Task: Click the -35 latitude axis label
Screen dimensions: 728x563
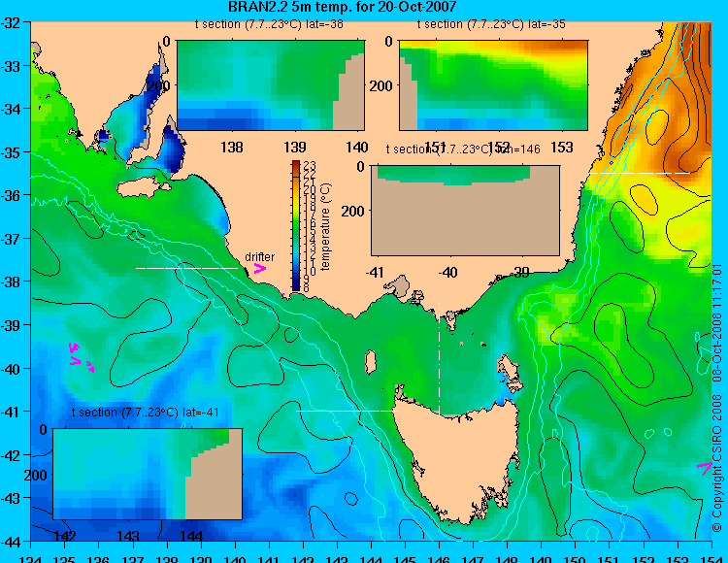Action: tap(11, 152)
